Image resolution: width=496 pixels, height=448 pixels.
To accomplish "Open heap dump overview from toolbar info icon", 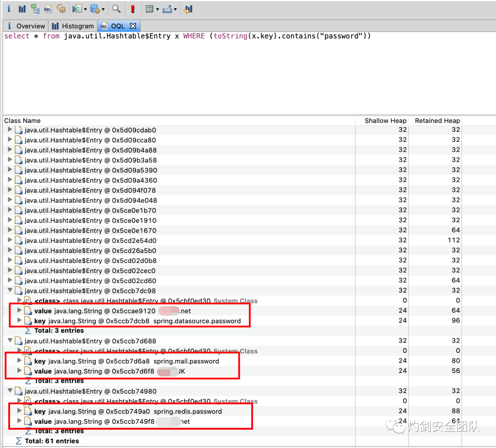I will pos(9,9).
